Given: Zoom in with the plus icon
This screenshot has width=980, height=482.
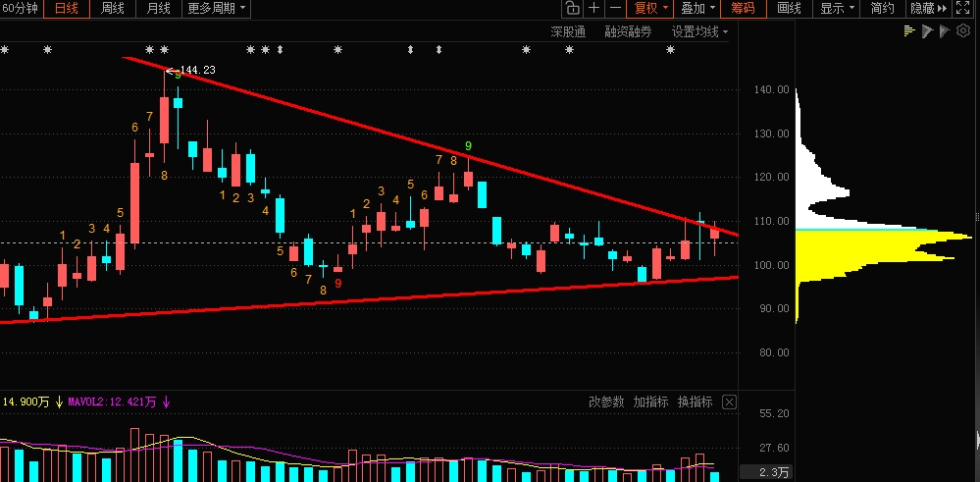Looking at the screenshot, I should coord(594,8).
